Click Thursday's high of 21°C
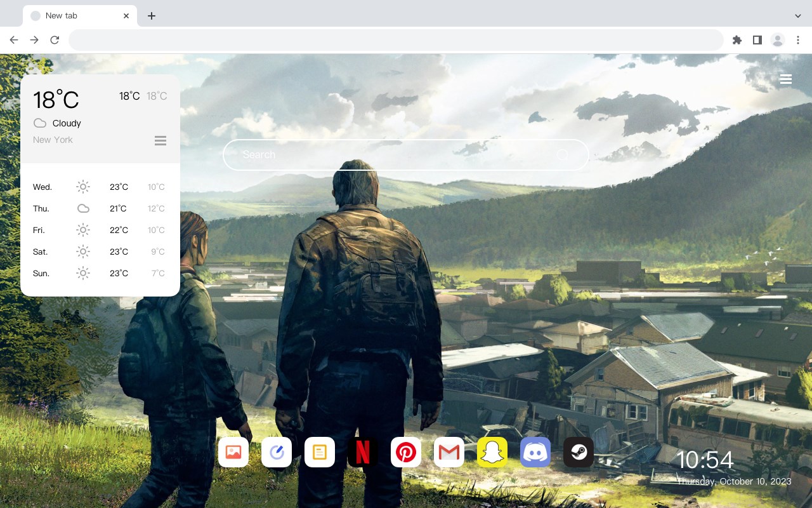This screenshot has height=508, width=812. coord(119,208)
